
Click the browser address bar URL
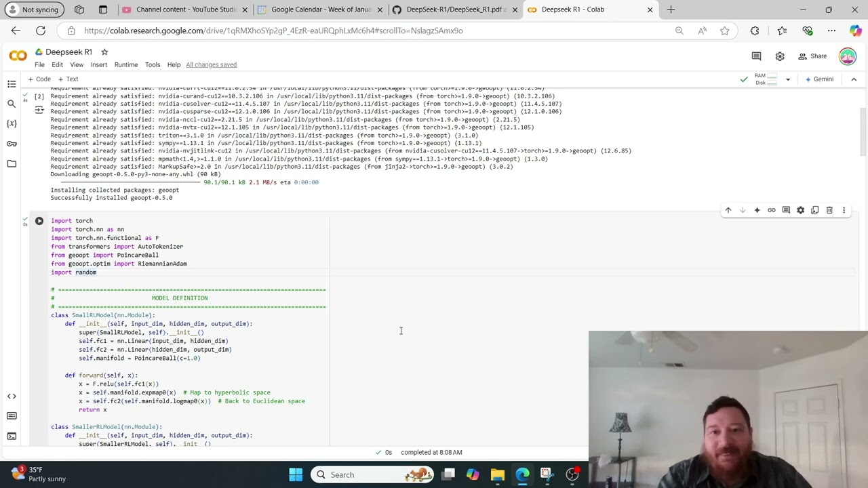click(x=273, y=30)
